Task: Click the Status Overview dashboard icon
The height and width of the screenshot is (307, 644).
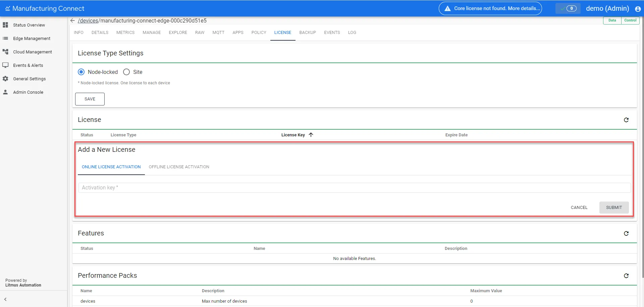Action: [5, 25]
